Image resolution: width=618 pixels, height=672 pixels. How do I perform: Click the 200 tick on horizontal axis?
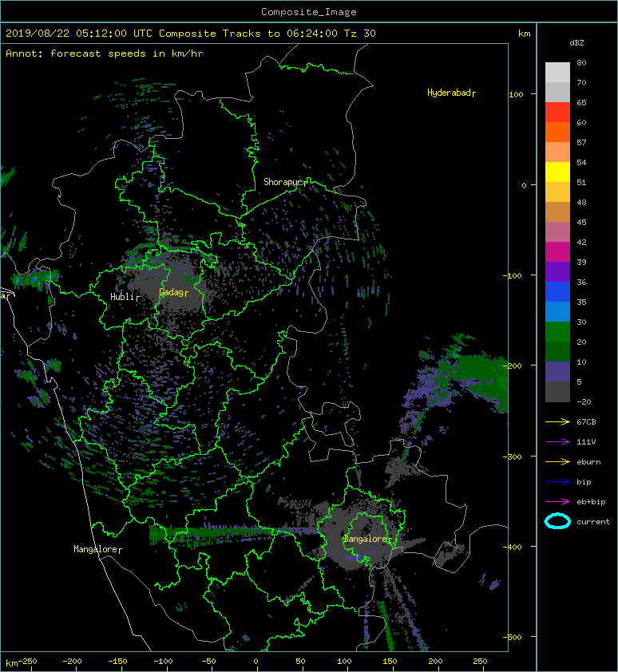point(435,662)
